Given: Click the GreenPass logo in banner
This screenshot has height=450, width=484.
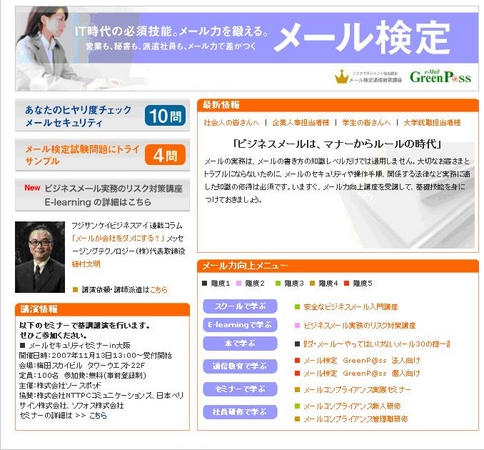Looking at the screenshot, I should [x=440, y=77].
